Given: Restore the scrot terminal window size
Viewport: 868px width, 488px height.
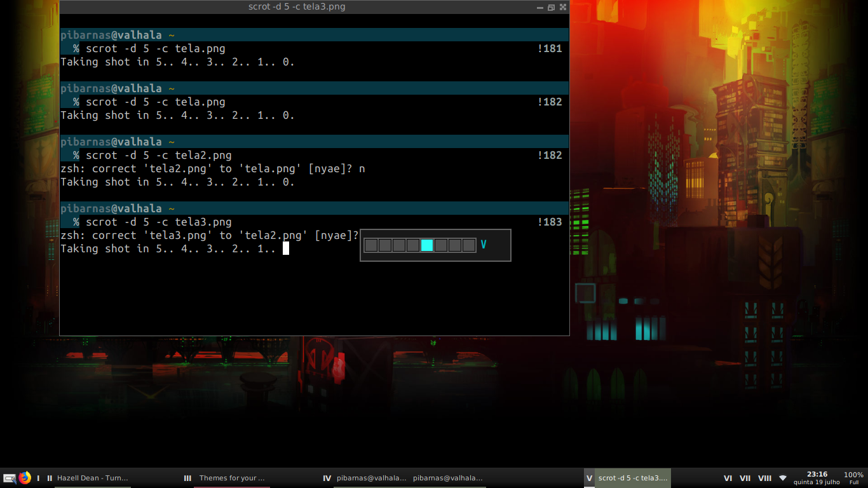Looking at the screenshot, I should pos(551,7).
